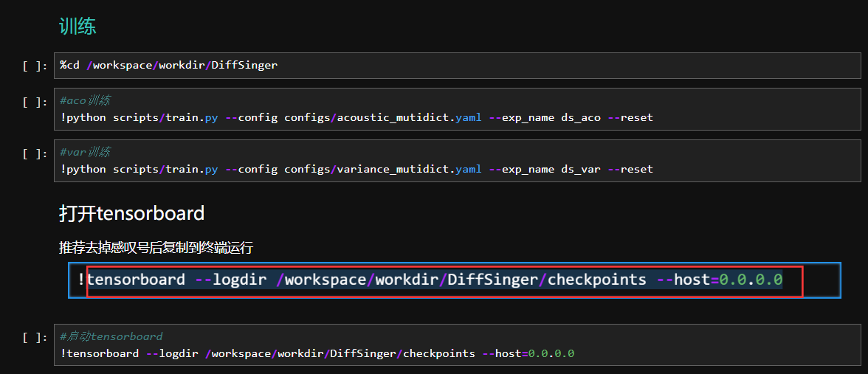Click the '#启动tensorboard' comment line
This screenshot has width=868, height=374.
[111, 336]
